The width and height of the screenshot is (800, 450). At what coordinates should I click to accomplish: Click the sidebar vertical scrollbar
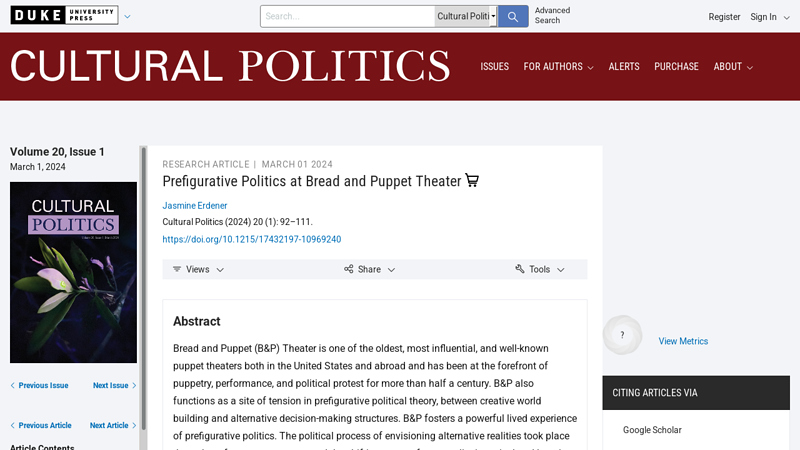144,289
